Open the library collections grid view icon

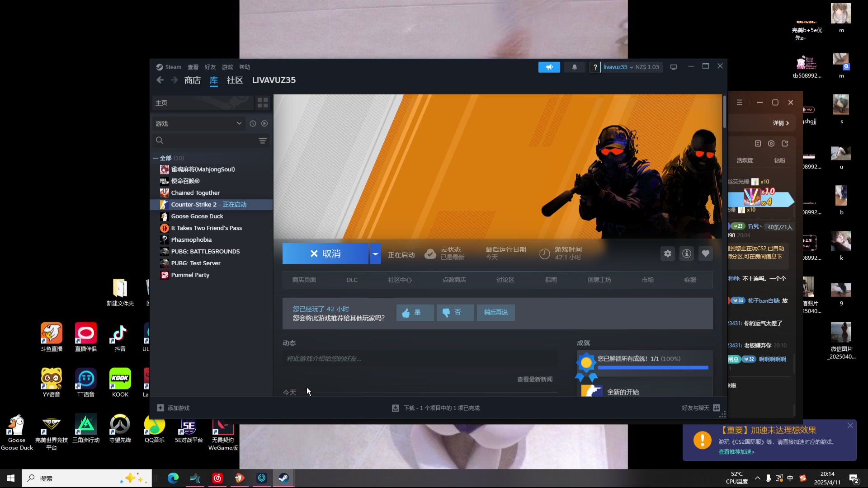point(263,103)
